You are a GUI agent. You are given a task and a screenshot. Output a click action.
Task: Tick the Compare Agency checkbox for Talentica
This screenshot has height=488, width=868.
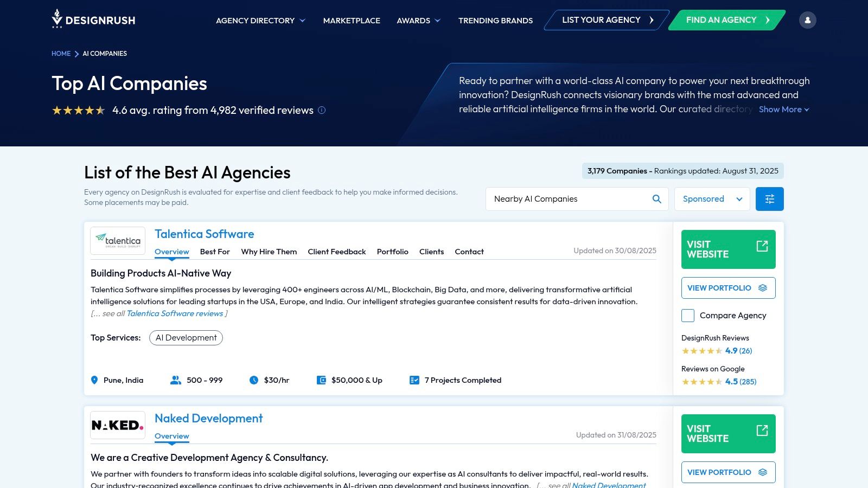pyautogui.click(x=688, y=316)
